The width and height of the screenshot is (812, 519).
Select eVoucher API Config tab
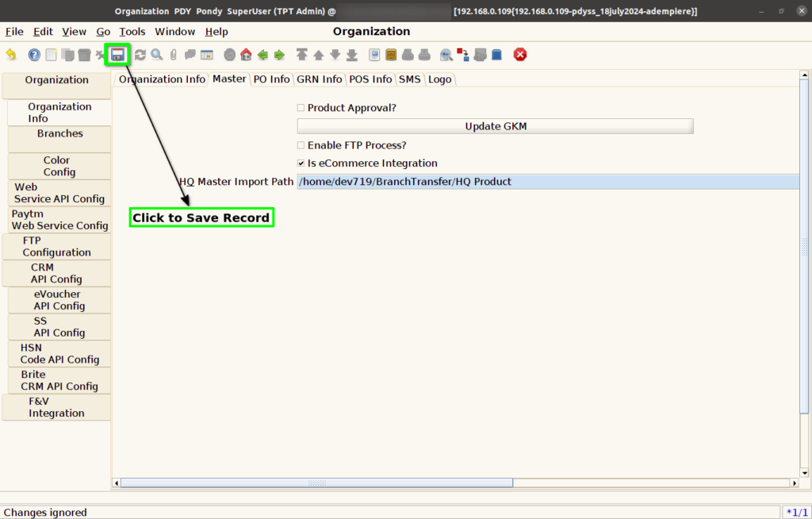tap(59, 300)
